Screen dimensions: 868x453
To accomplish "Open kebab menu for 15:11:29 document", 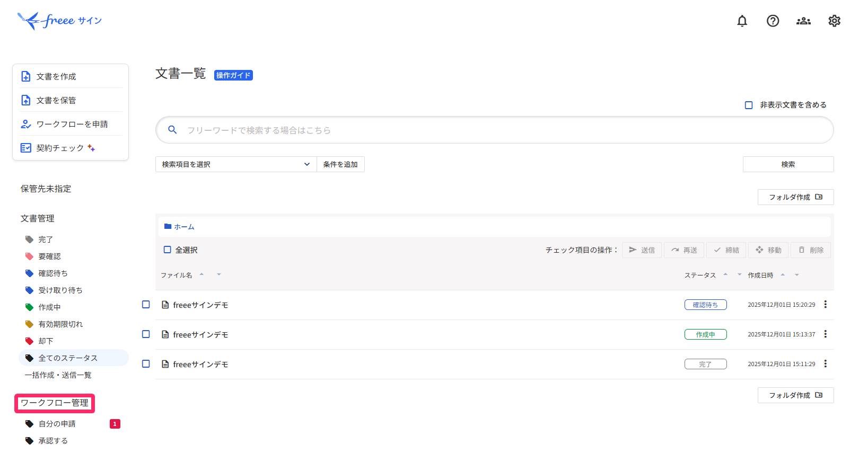I will pos(825,364).
